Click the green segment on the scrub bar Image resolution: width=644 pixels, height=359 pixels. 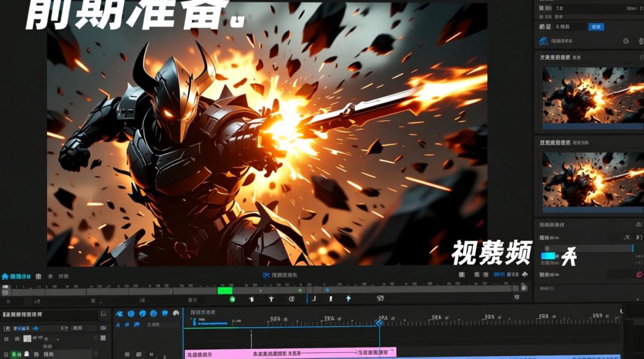[x=225, y=291]
